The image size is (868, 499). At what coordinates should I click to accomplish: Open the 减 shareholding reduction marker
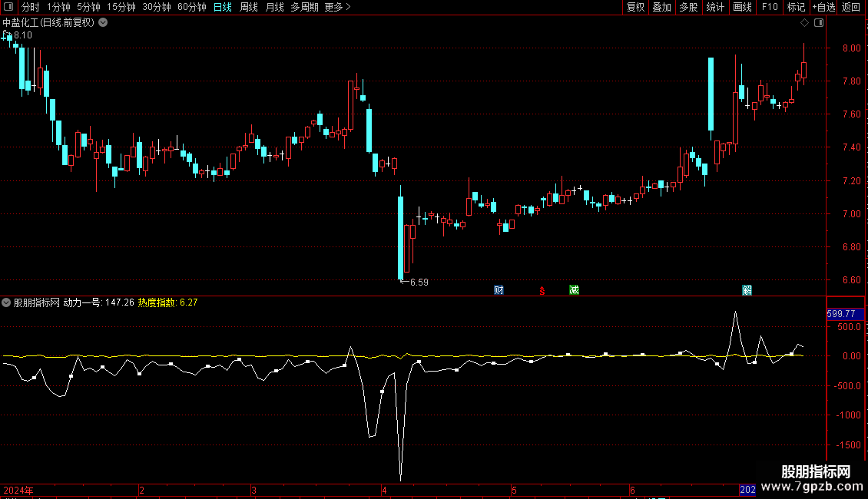click(x=574, y=290)
